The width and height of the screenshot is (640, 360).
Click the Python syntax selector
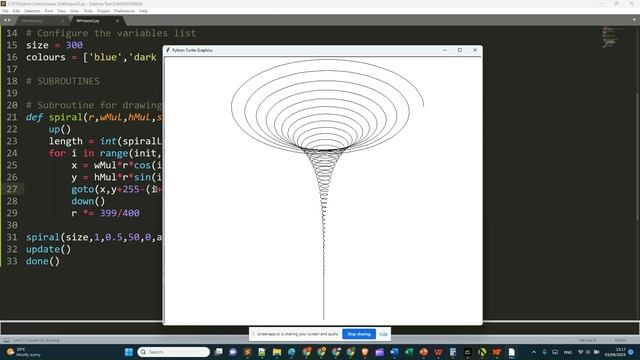click(x=620, y=340)
